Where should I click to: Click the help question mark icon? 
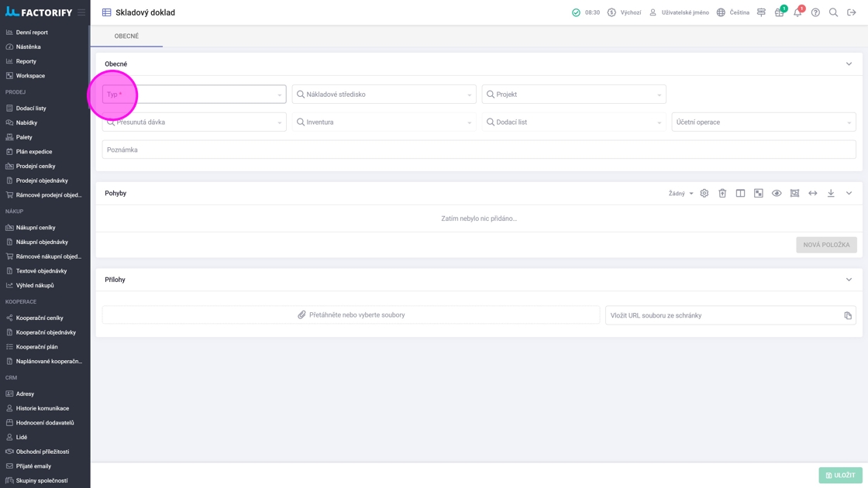click(x=815, y=12)
